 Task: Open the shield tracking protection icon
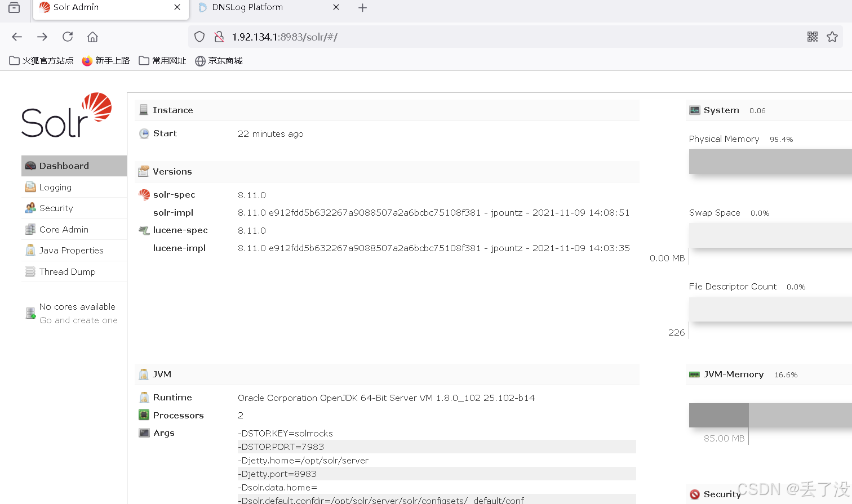[x=199, y=37]
